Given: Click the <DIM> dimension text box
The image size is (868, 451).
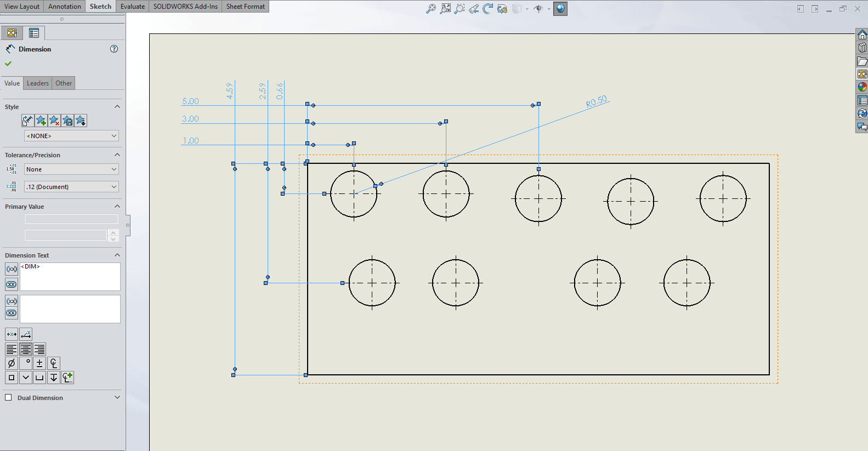Looking at the screenshot, I should pos(70,277).
